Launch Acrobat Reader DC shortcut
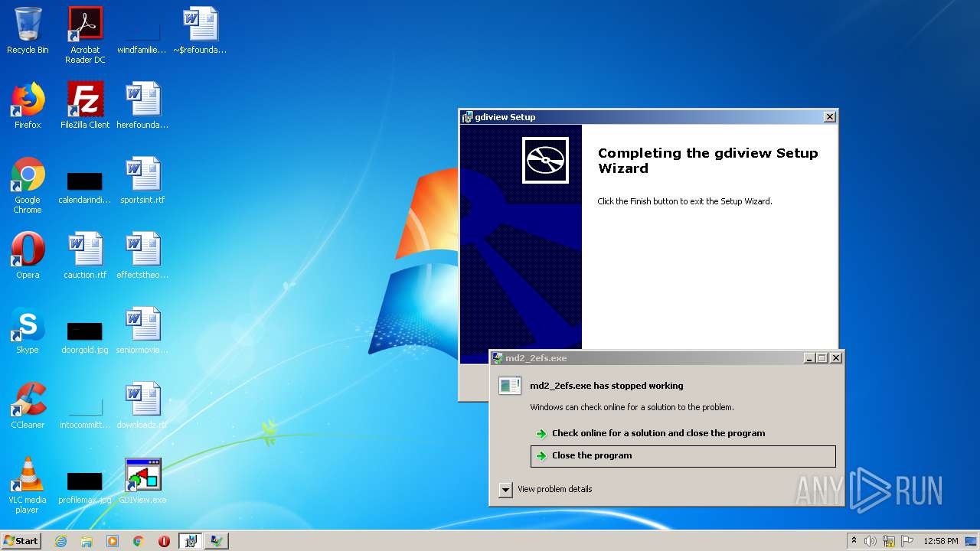980x551 pixels. [85, 35]
